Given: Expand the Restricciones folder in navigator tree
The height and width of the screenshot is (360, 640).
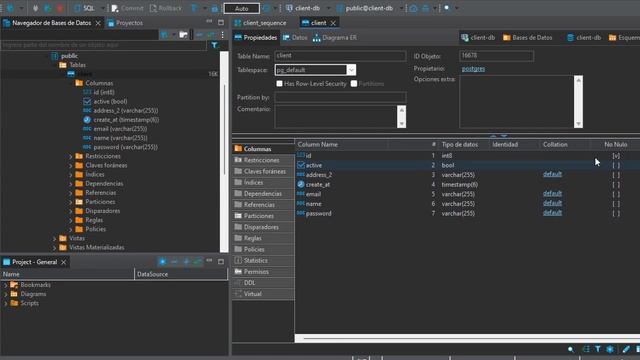Looking at the screenshot, I should click(x=71, y=156).
